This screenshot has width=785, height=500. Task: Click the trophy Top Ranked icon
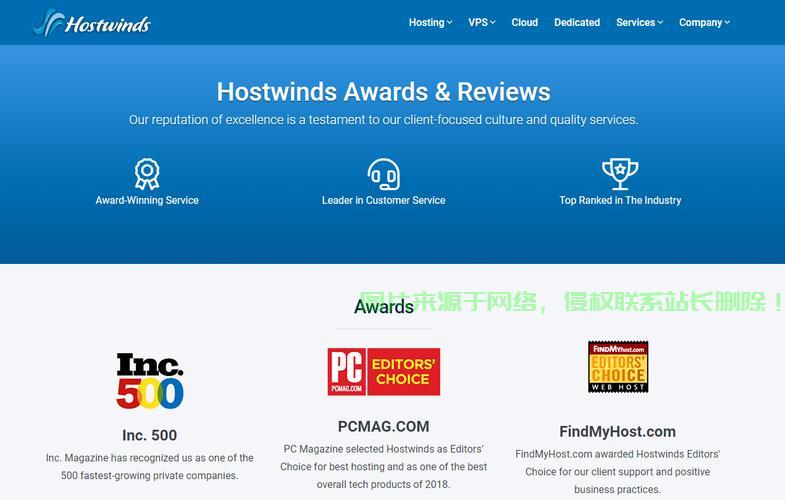[x=620, y=174]
